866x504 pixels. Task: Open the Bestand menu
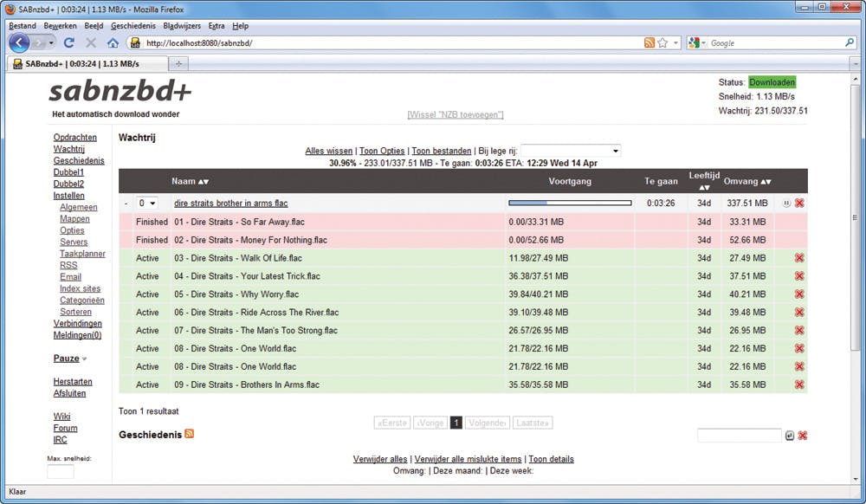point(23,26)
